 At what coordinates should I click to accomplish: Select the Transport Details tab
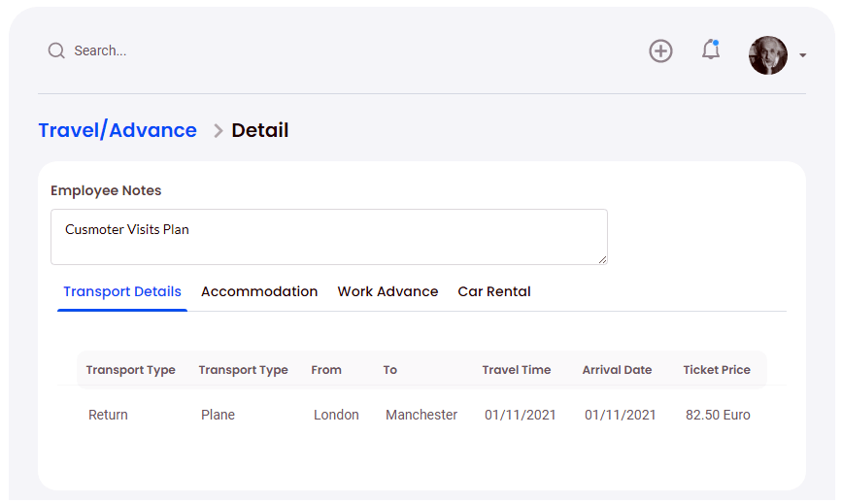pyautogui.click(x=122, y=291)
